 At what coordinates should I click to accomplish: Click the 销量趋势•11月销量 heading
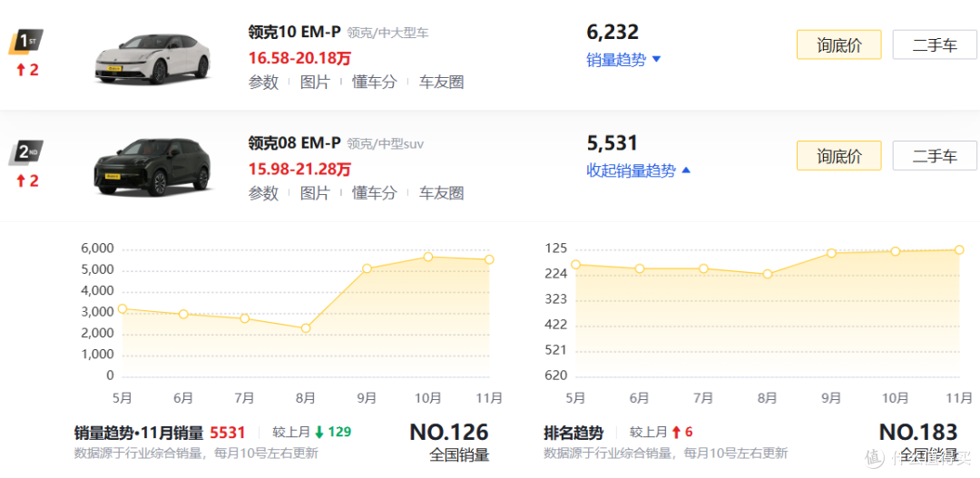pyautogui.click(x=139, y=433)
